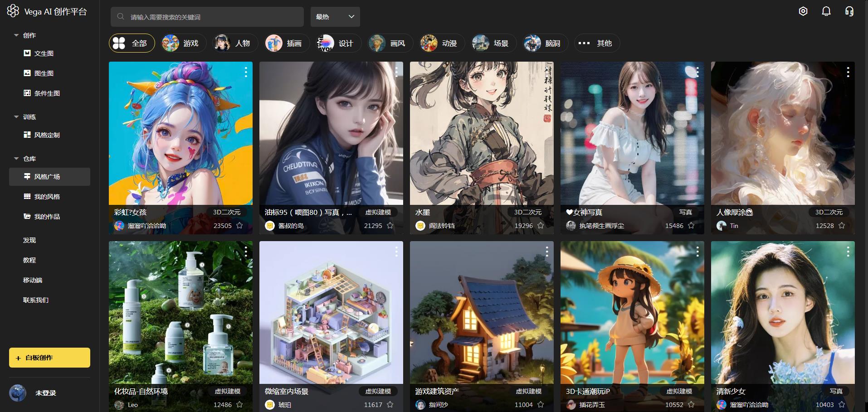The height and width of the screenshot is (412, 868).
Task: Open 图生图 image-to-image tool
Action: (x=44, y=73)
